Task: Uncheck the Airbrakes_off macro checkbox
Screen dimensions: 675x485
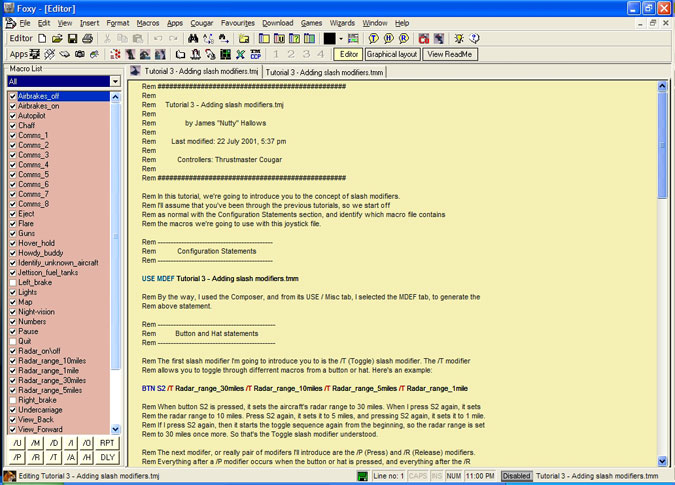Action: (13, 96)
